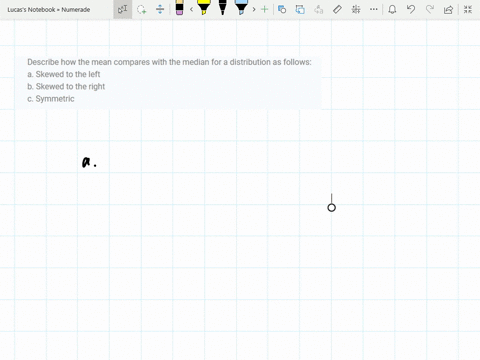The width and height of the screenshot is (480, 360).
Task: Open the more options ellipsis menu
Action: click(x=374, y=9)
